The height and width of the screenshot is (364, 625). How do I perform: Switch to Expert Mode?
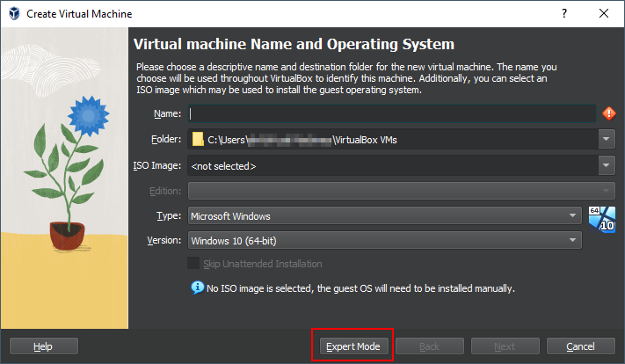click(x=352, y=346)
